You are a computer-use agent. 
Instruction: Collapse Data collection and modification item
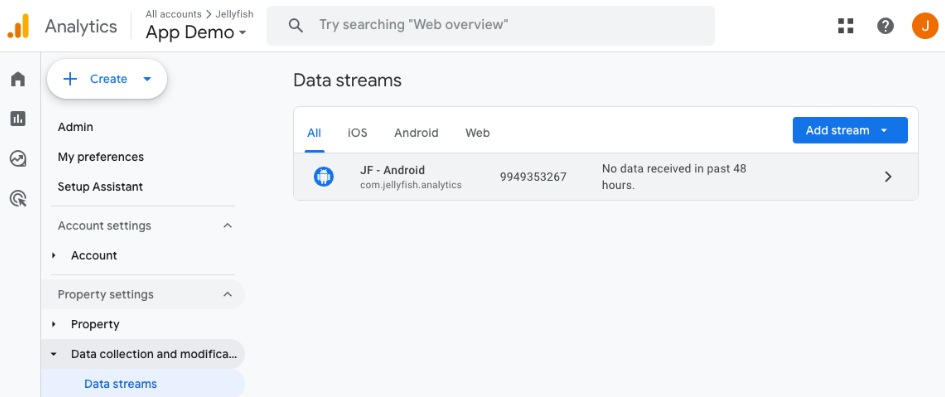point(54,354)
